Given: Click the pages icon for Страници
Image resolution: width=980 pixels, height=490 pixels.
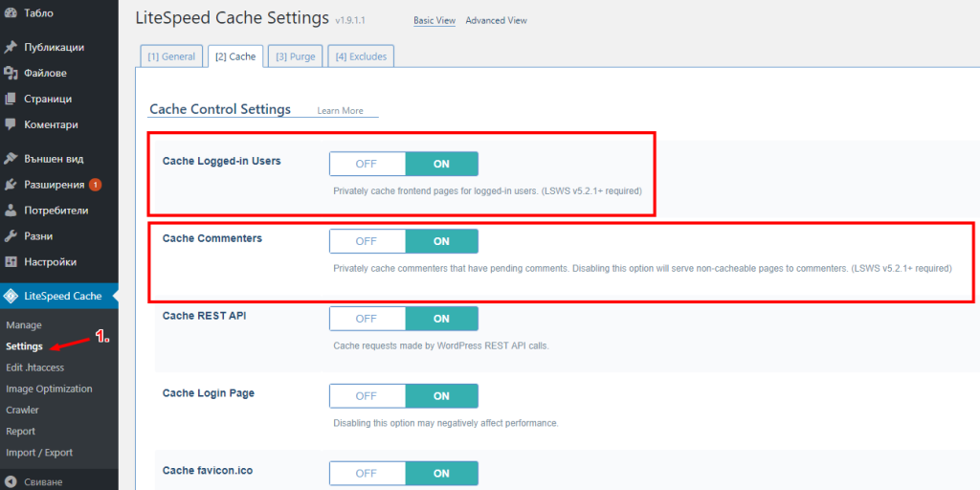Looking at the screenshot, I should point(11,99).
